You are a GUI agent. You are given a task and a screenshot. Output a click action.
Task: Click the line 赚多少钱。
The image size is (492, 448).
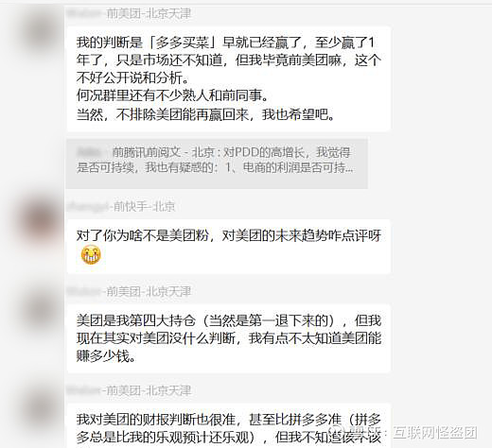pyautogui.click(x=106, y=356)
